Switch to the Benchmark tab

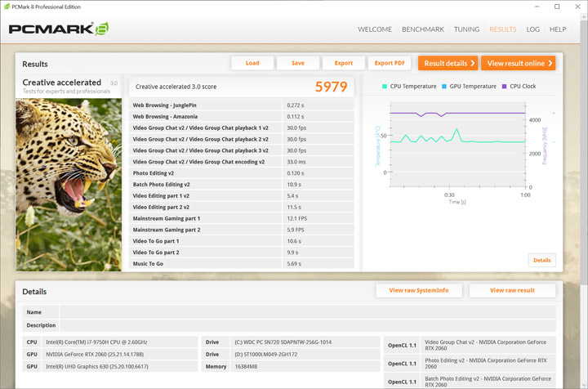tap(423, 29)
